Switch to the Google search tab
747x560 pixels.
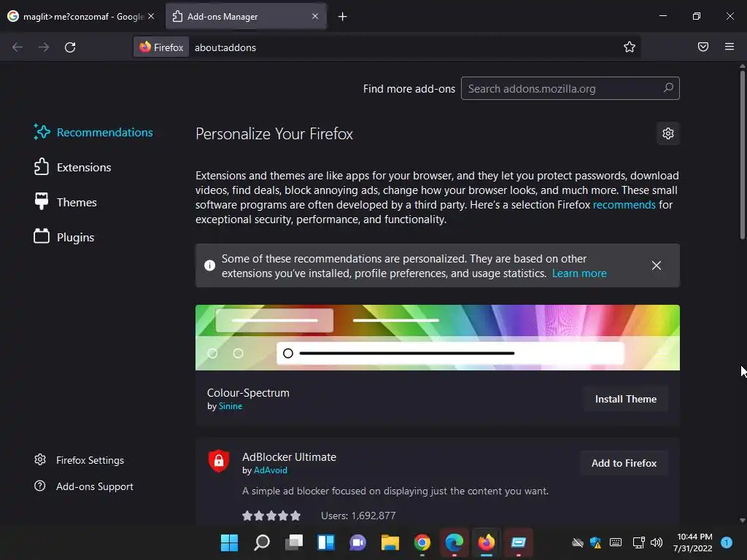81,16
